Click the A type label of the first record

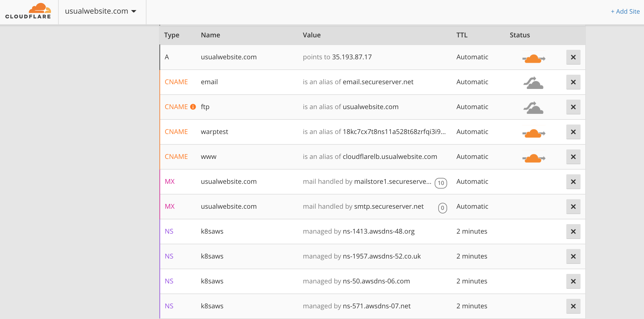[167, 57]
